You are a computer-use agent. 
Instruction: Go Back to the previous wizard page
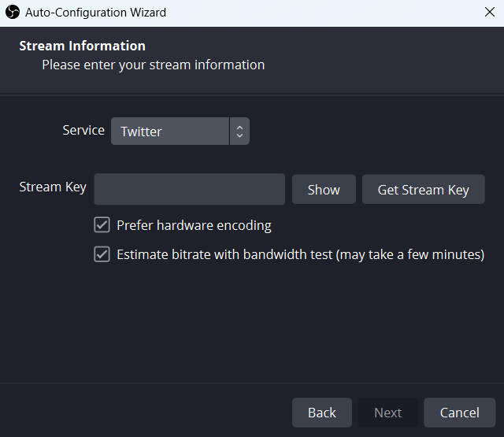click(322, 413)
